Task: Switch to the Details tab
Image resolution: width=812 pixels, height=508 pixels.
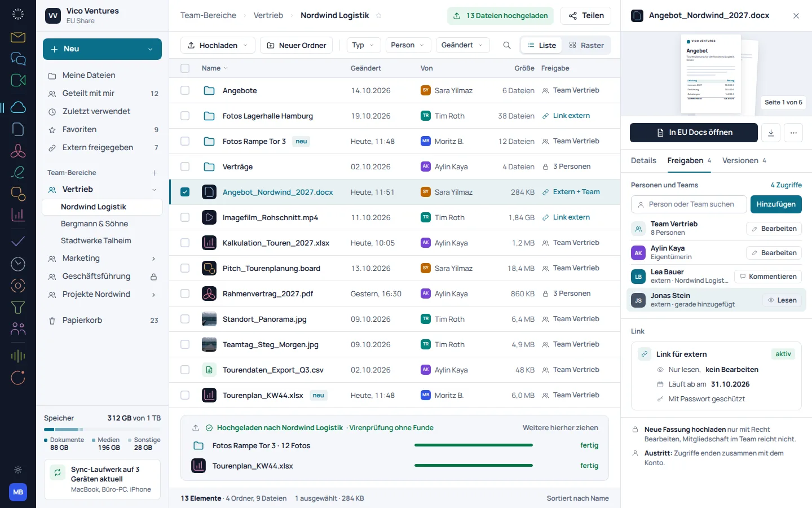Action: pos(643,161)
